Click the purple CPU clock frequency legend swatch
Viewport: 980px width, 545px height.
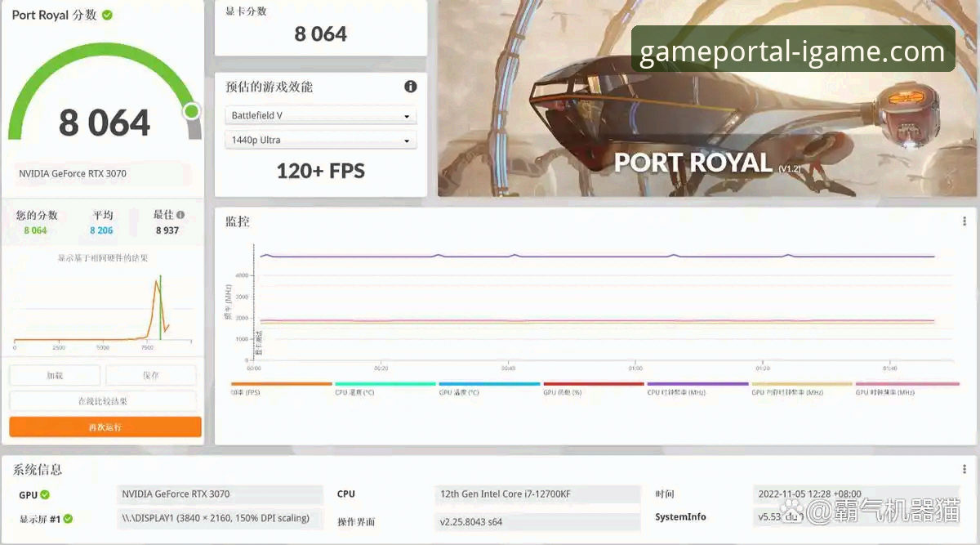697,384
